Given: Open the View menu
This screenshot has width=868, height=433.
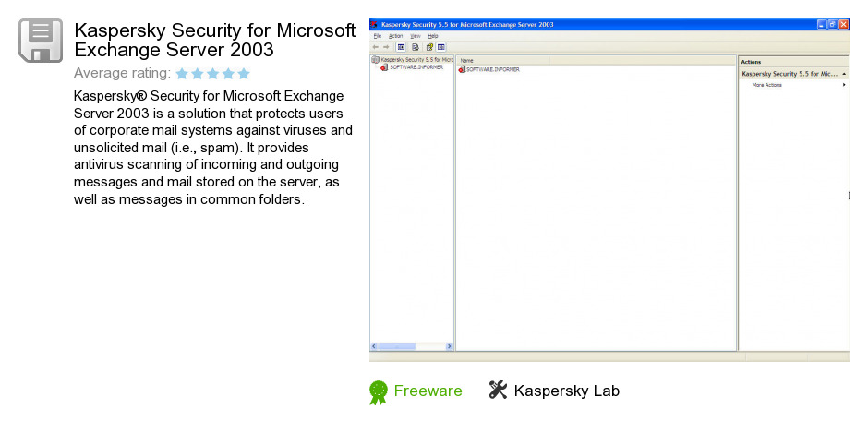Looking at the screenshot, I should point(416,36).
